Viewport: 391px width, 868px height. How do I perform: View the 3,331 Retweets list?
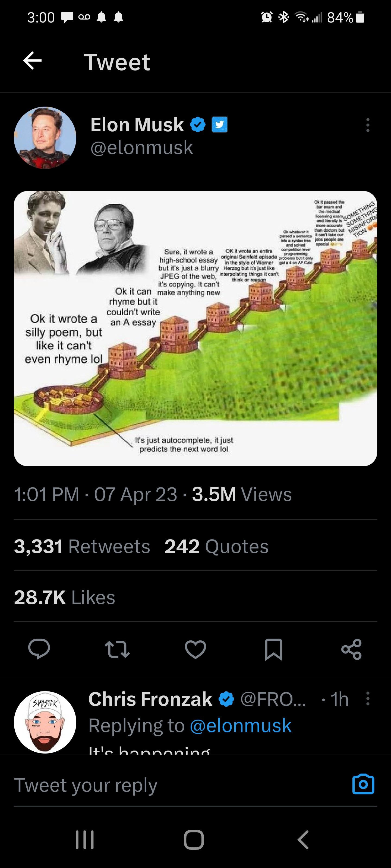(x=82, y=546)
